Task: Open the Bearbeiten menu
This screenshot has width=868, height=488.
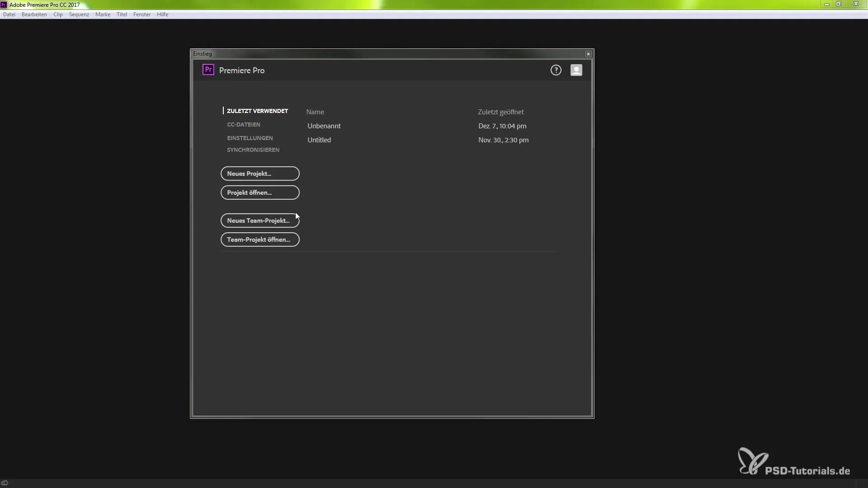Action: (34, 14)
